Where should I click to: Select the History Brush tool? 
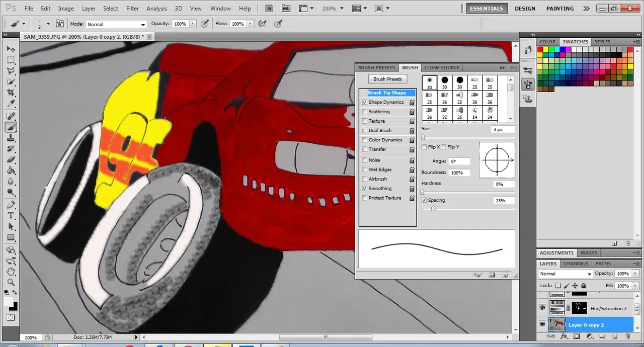point(11,149)
